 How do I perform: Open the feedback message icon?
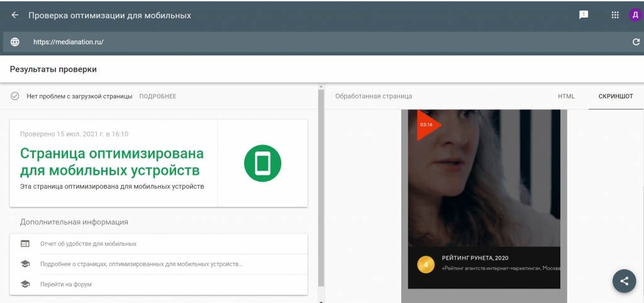[x=583, y=15]
